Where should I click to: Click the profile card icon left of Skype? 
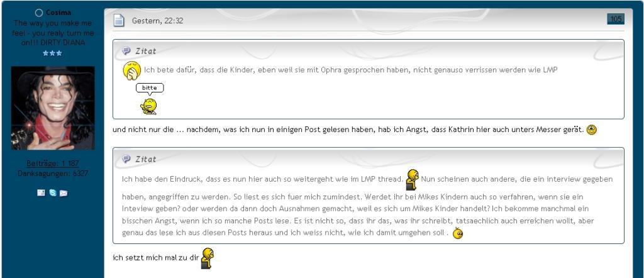pyautogui.click(x=41, y=192)
